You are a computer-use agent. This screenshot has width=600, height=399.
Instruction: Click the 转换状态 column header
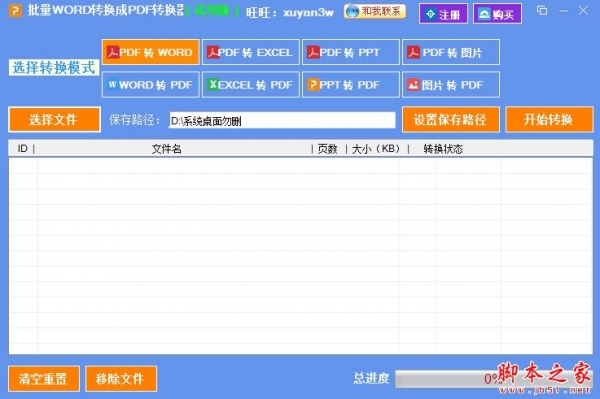443,148
